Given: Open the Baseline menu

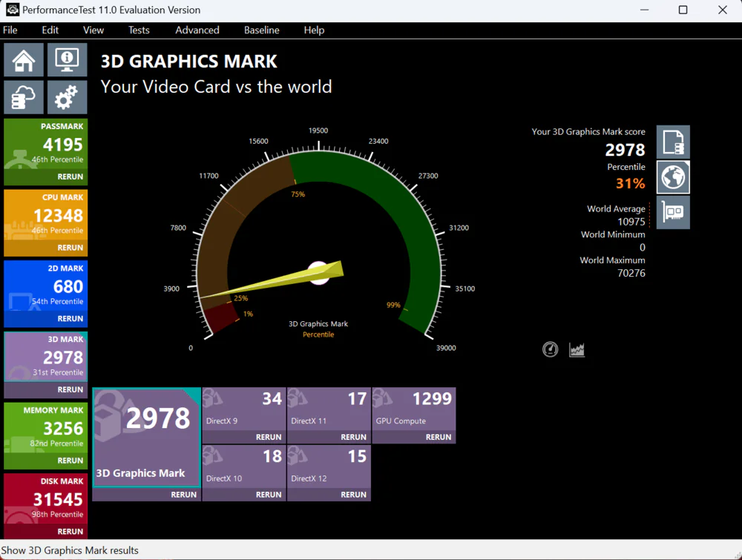Looking at the screenshot, I should pos(262,30).
